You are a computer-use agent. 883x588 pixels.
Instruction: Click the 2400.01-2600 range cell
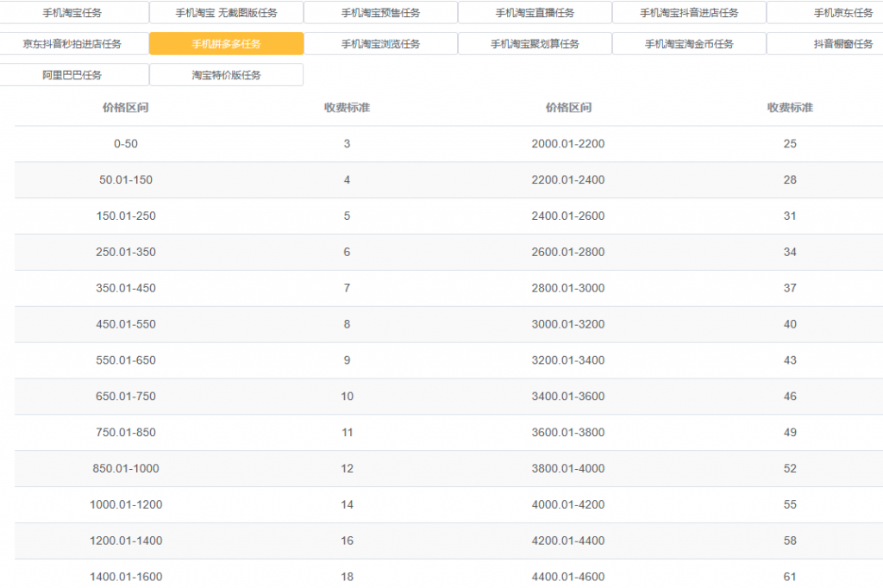567,216
